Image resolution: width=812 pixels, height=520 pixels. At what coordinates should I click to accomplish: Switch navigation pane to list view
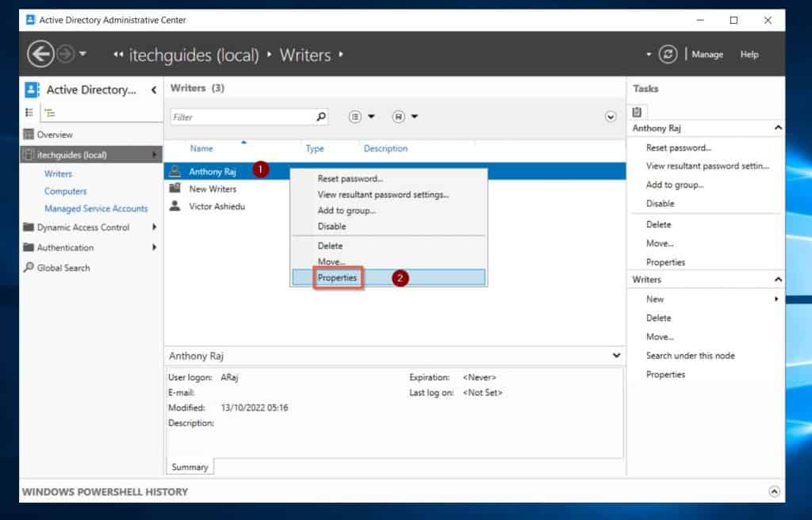click(x=29, y=113)
